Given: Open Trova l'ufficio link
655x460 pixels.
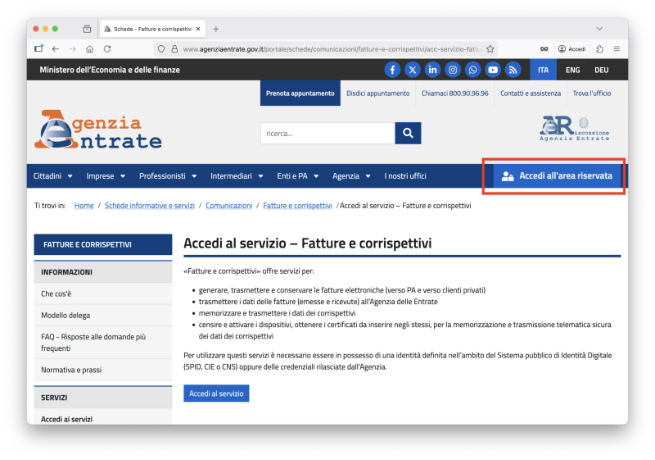Looking at the screenshot, I should click(x=592, y=93).
